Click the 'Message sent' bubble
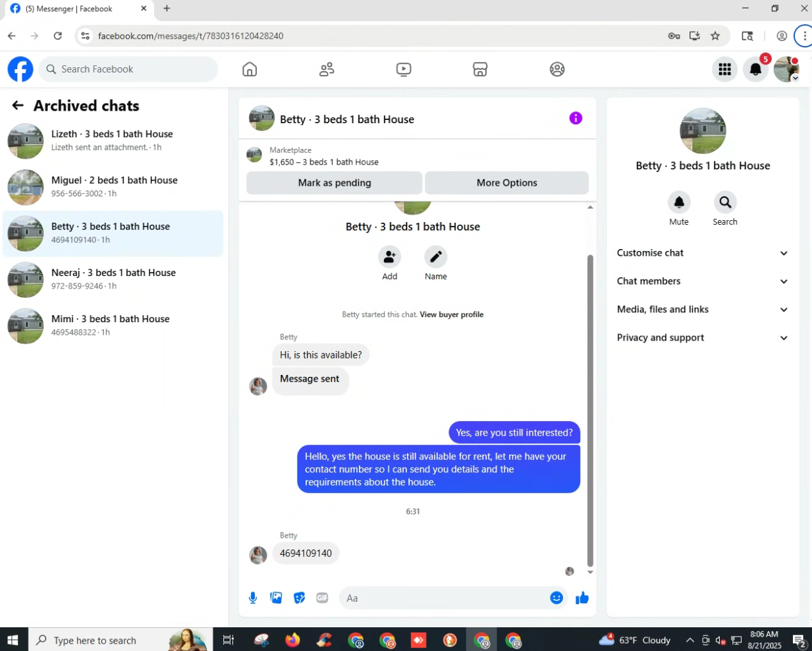The width and height of the screenshot is (812, 651). 310,380
